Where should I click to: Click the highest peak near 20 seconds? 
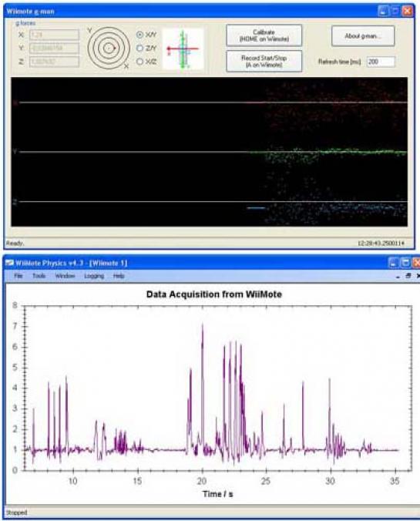click(203, 326)
